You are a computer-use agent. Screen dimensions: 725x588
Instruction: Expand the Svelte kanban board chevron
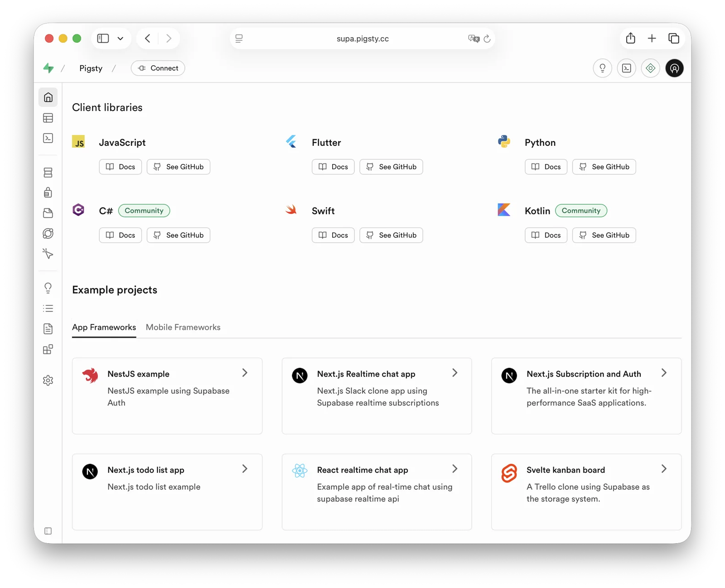(664, 469)
